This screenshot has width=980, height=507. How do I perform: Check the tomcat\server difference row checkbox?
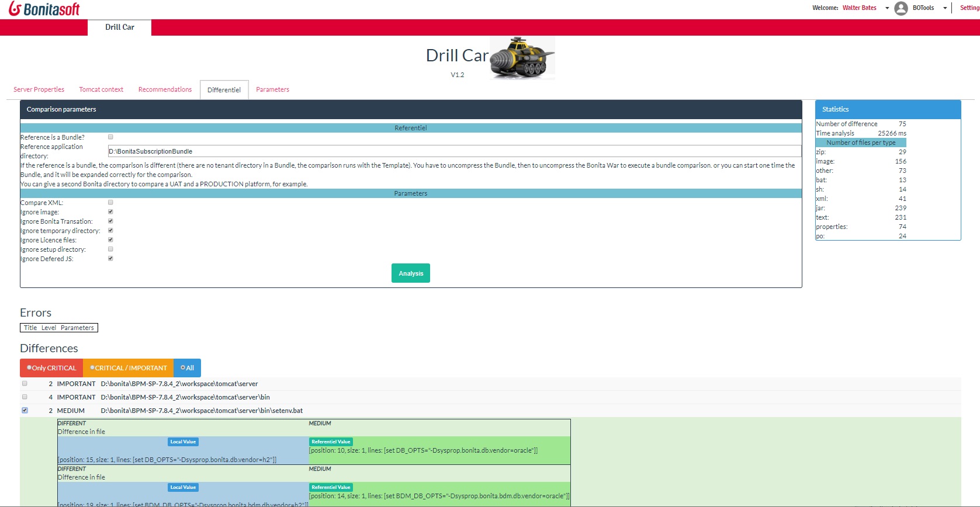point(25,384)
